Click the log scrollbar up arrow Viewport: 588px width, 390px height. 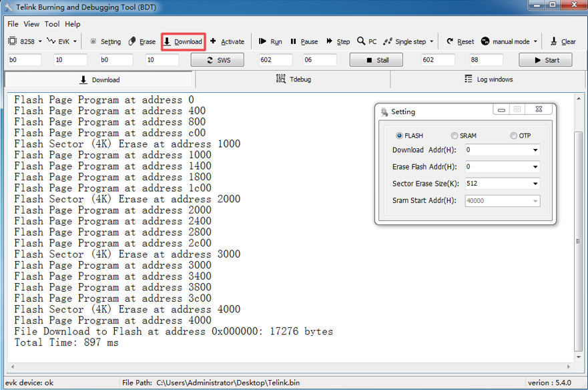coord(579,98)
